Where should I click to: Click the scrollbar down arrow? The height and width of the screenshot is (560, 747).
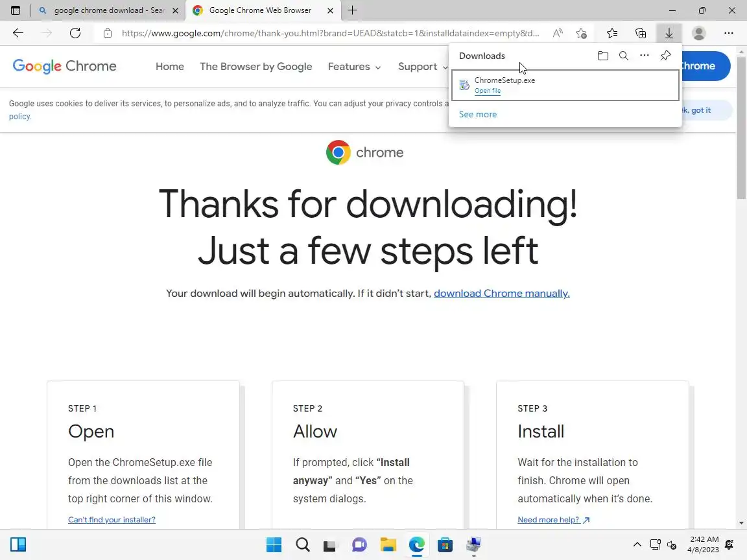(741, 523)
